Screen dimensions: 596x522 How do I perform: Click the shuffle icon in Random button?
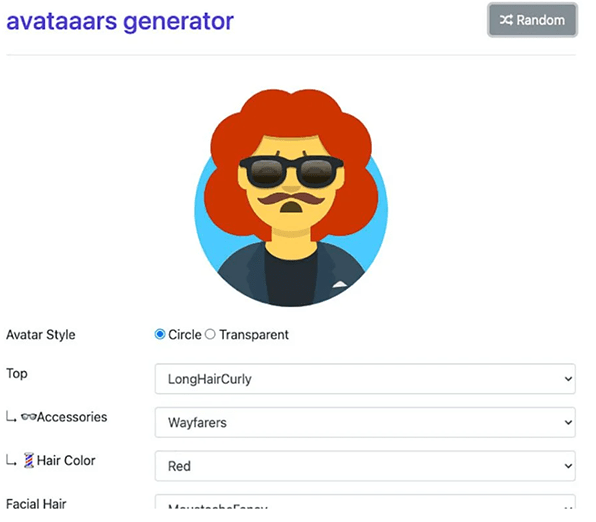click(x=506, y=20)
